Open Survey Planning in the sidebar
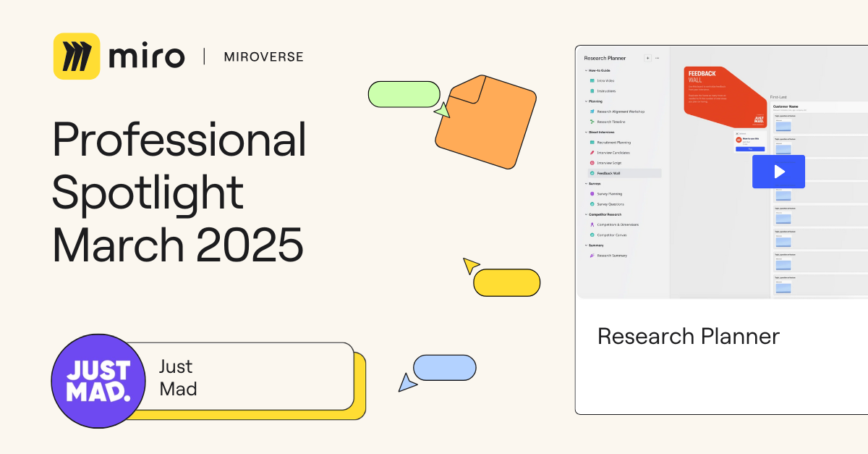This screenshot has height=454, width=868. pyautogui.click(x=610, y=194)
